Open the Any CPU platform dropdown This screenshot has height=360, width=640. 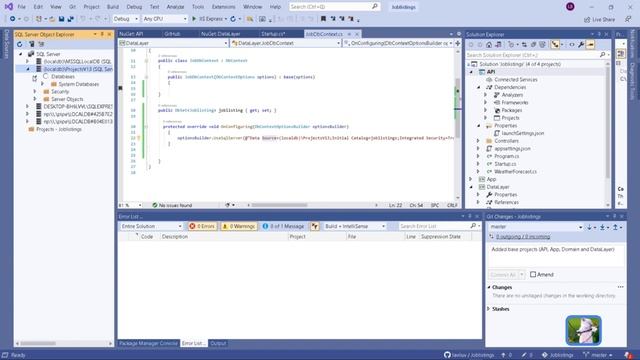point(165,19)
